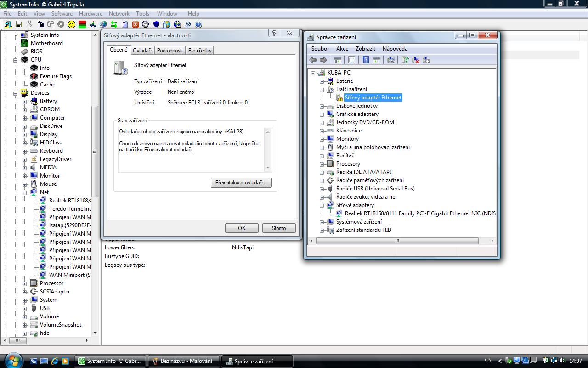Expand Grafické adaptéry in device tree
The height and width of the screenshot is (368, 588).
tap(322, 114)
